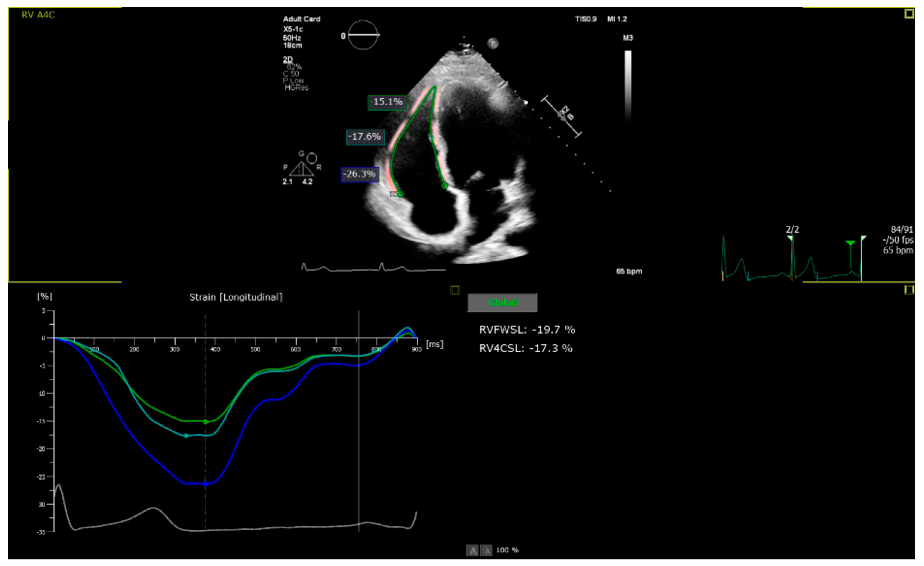This screenshot has height=566, width=924.
Task: Click the probe orientation P marker icon
Action: [x=493, y=44]
